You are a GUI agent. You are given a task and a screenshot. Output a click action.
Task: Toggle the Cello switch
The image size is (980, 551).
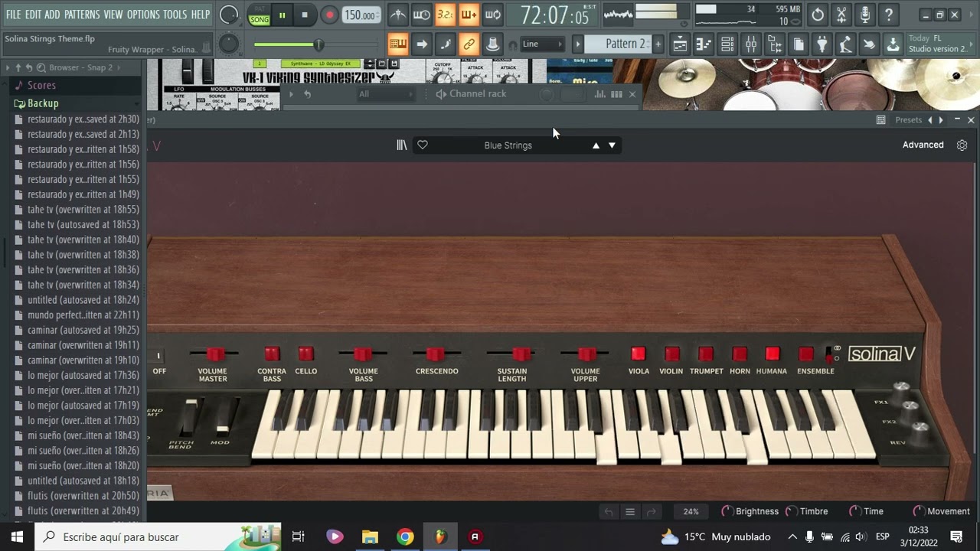(x=306, y=354)
